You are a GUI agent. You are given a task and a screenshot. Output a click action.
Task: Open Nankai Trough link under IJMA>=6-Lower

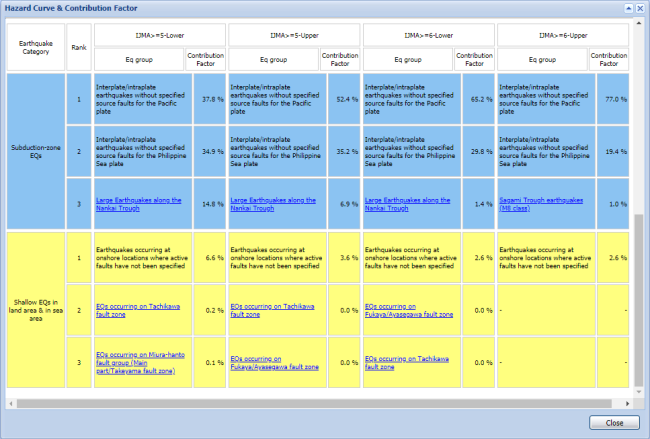pos(406,204)
